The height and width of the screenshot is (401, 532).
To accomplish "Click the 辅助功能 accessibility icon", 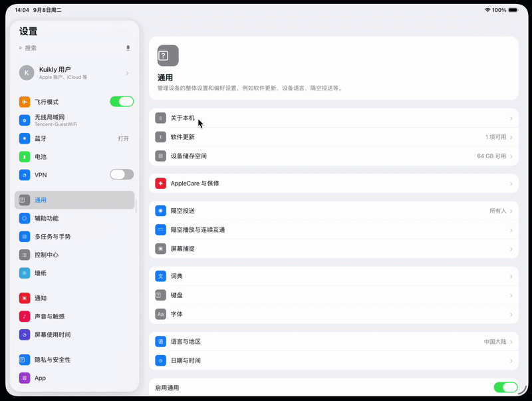I will (25, 218).
